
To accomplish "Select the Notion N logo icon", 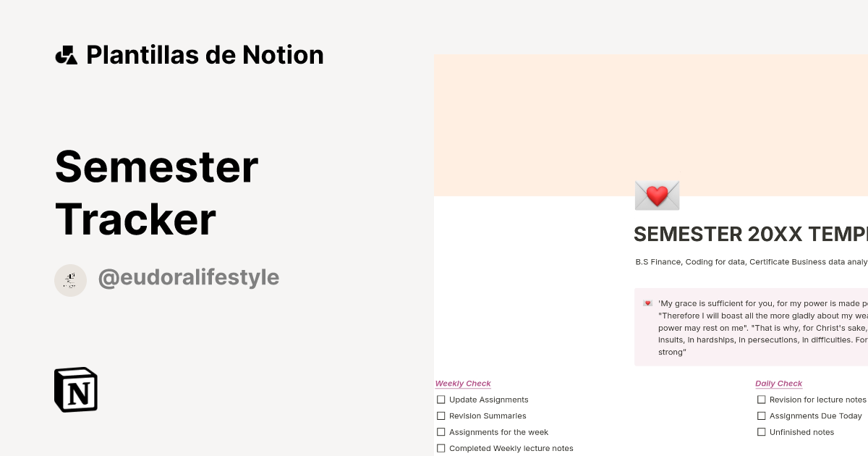I will [75, 389].
